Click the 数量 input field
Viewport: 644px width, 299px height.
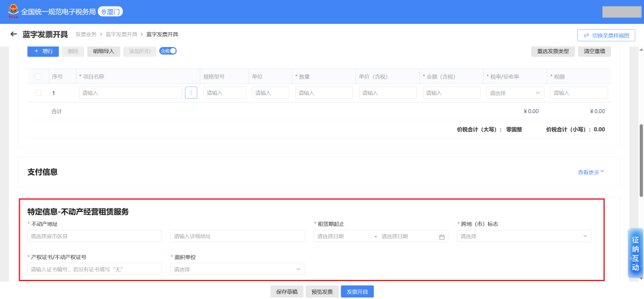324,93
